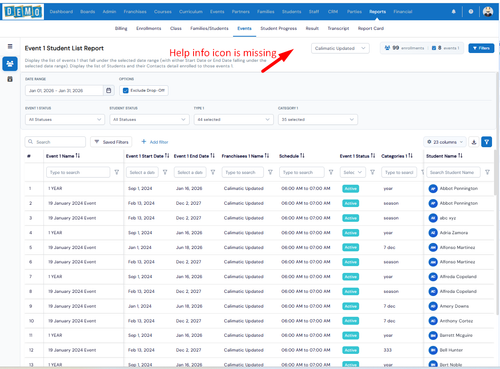Select the third sidebar report icon
Viewport: 500px width, 369px height.
(x=10, y=79)
